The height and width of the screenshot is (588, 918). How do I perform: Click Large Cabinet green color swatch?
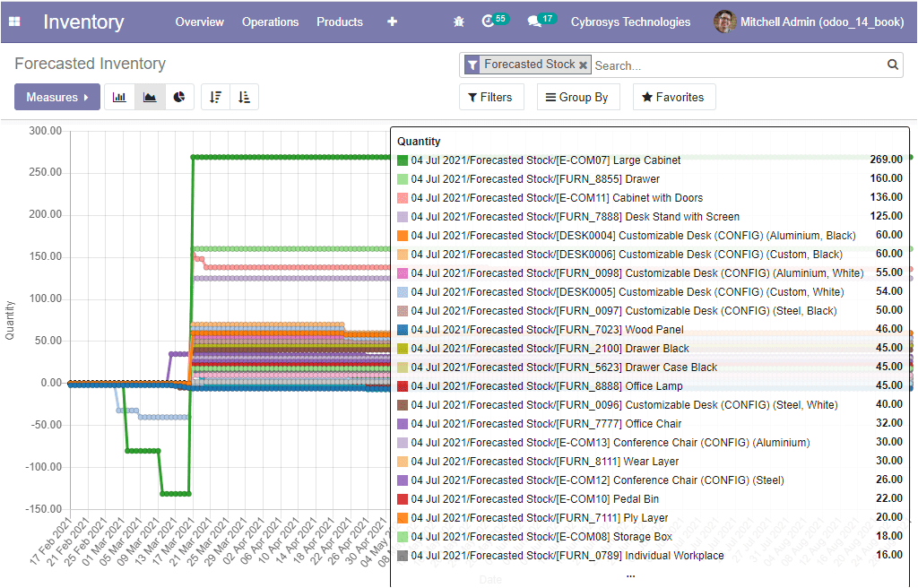pos(403,160)
